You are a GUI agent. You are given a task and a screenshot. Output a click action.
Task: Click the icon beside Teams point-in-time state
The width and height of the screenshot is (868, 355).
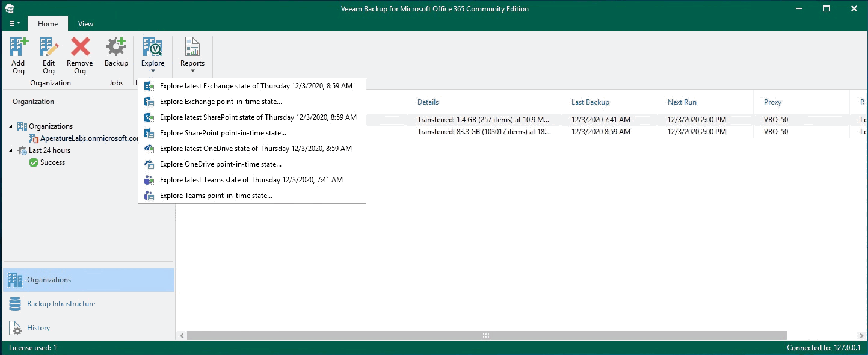(149, 196)
